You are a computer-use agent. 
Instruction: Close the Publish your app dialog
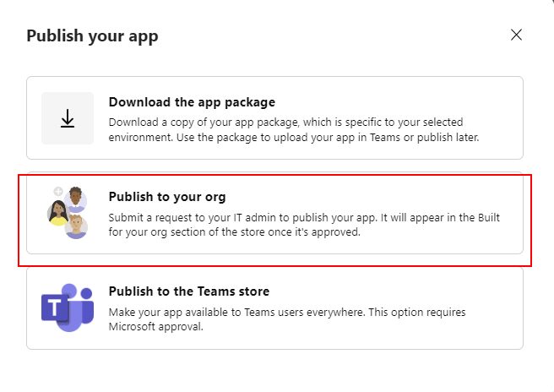[x=516, y=35]
